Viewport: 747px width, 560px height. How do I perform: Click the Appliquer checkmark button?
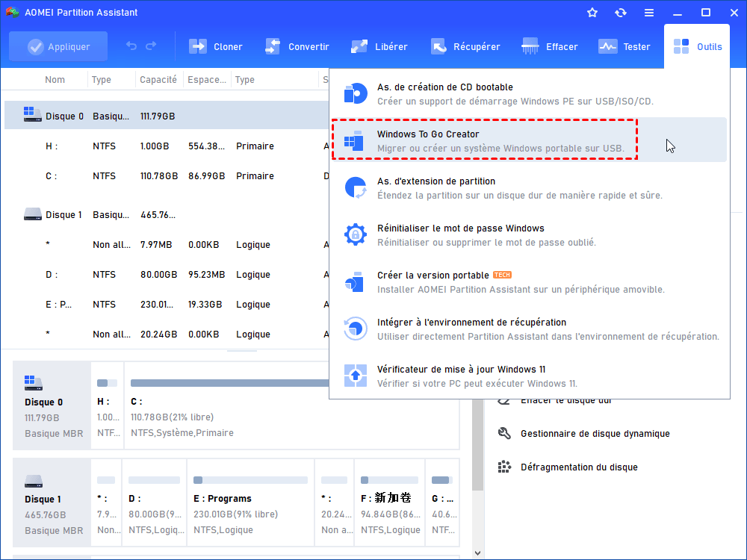pos(58,46)
